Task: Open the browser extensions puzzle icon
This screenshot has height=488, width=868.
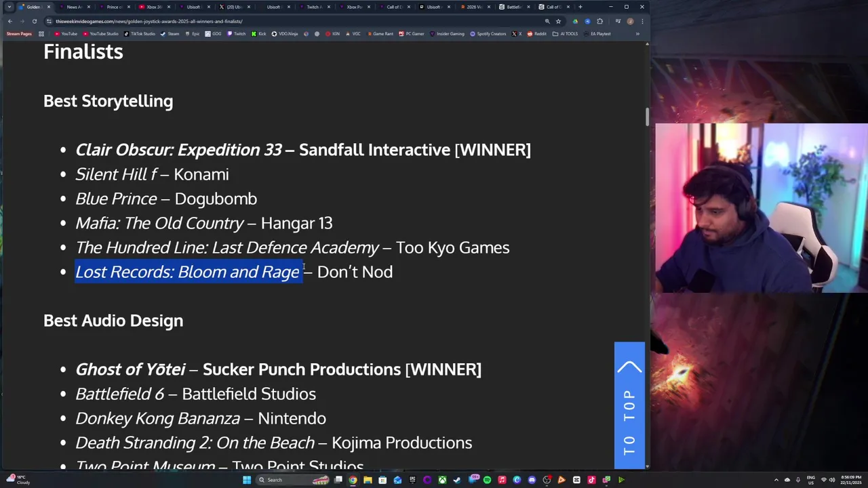Action: coord(599,21)
